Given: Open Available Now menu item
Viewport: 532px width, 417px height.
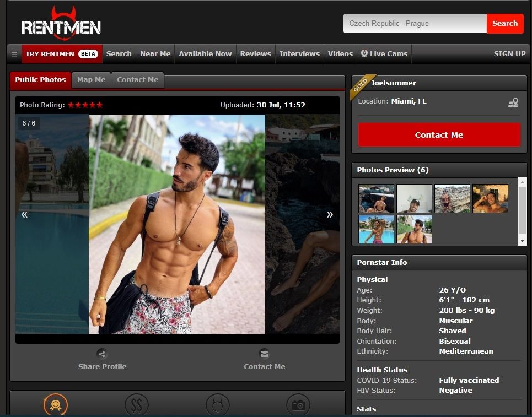Looking at the screenshot, I should (x=205, y=54).
